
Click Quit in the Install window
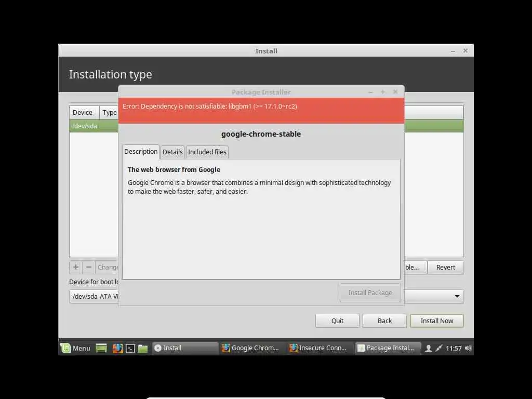(337, 321)
